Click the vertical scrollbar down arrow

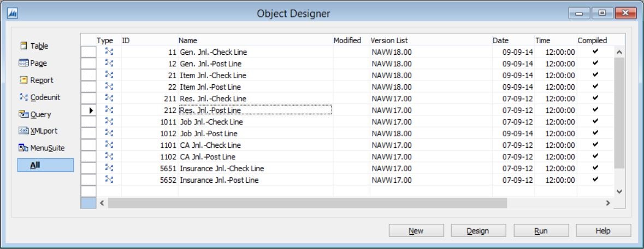click(x=619, y=192)
